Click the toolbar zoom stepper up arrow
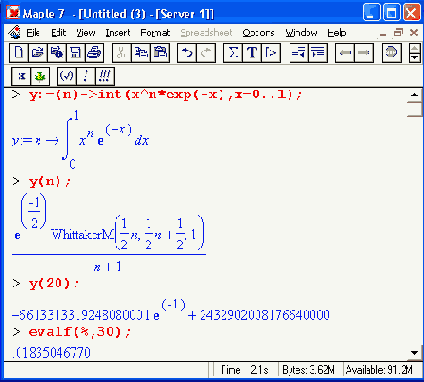The height and width of the screenshot is (382, 424). (414, 49)
